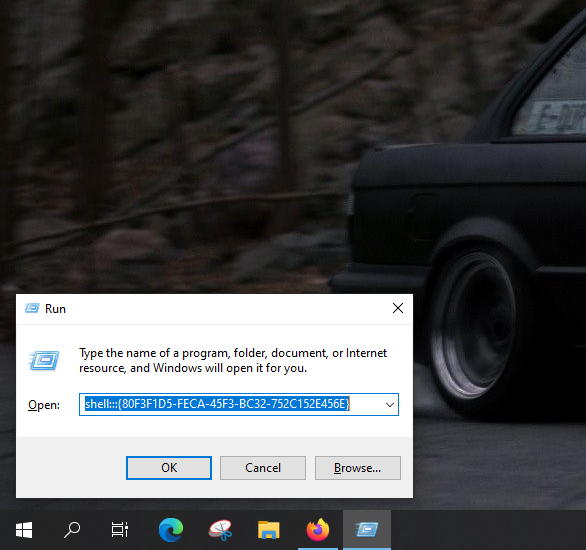Open the Browse... file picker
The width and height of the screenshot is (586, 550).
pyautogui.click(x=358, y=468)
